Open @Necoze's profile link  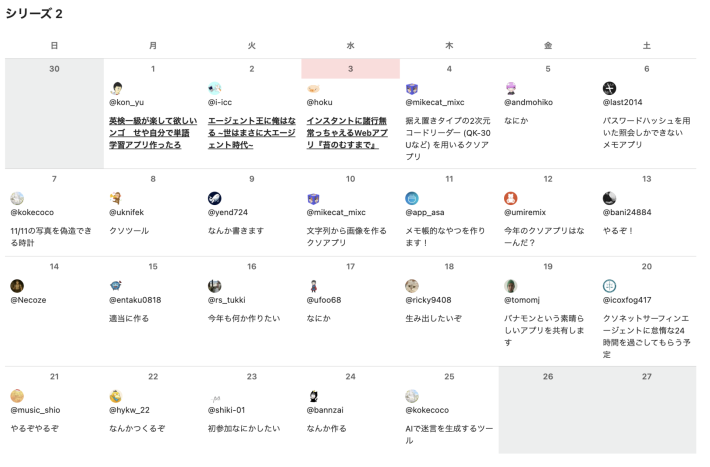tap(28, 300)
